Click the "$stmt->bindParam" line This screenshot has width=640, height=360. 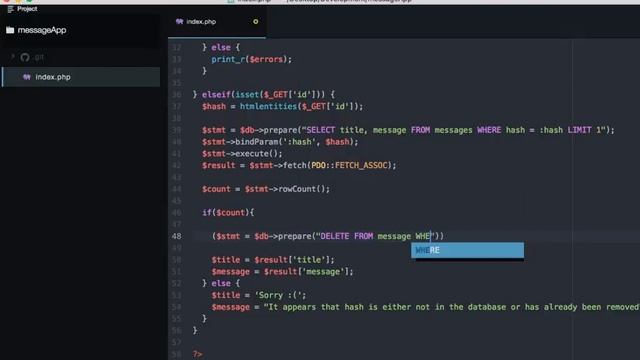pyautogui.click(x=280, y=142)
